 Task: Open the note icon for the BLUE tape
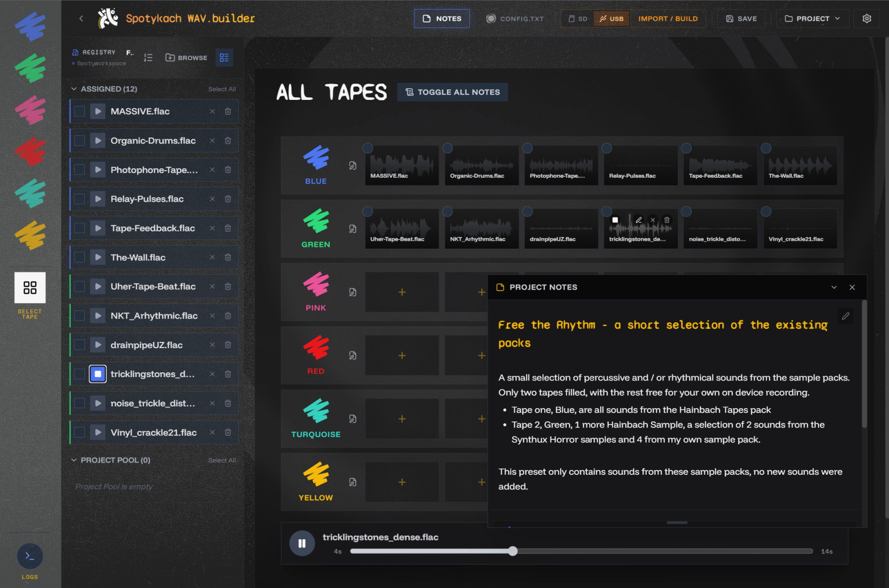(x=353, y=165)
